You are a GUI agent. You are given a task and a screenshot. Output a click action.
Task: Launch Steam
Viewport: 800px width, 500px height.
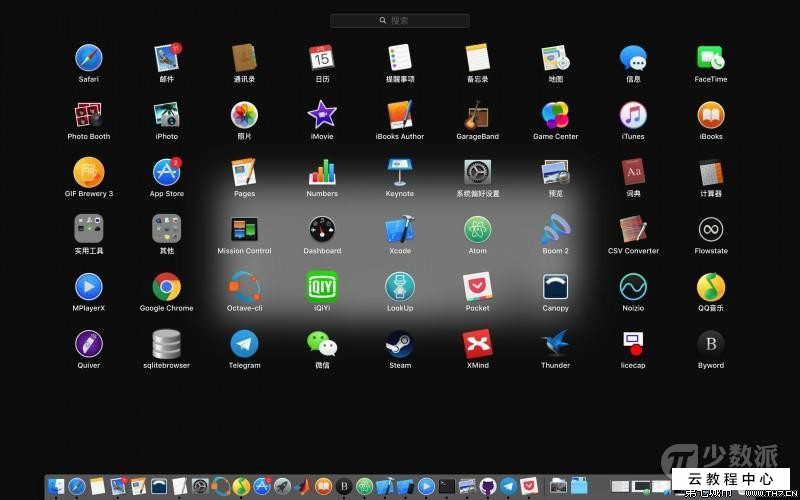[400, 343]
